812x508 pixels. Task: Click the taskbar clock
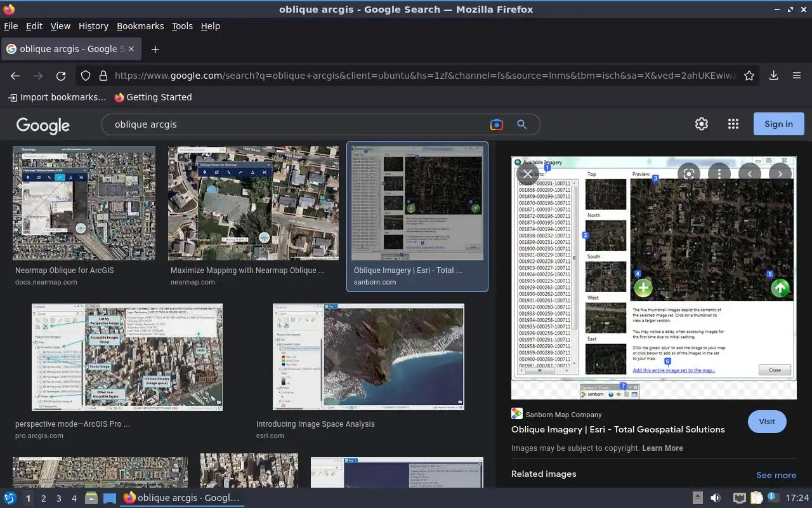797,498
